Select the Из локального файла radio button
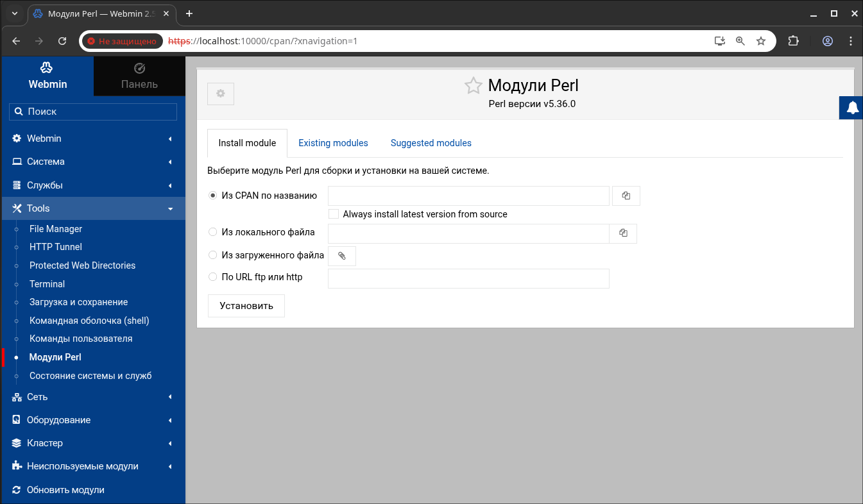863x504 pixels. coord(213,232)
